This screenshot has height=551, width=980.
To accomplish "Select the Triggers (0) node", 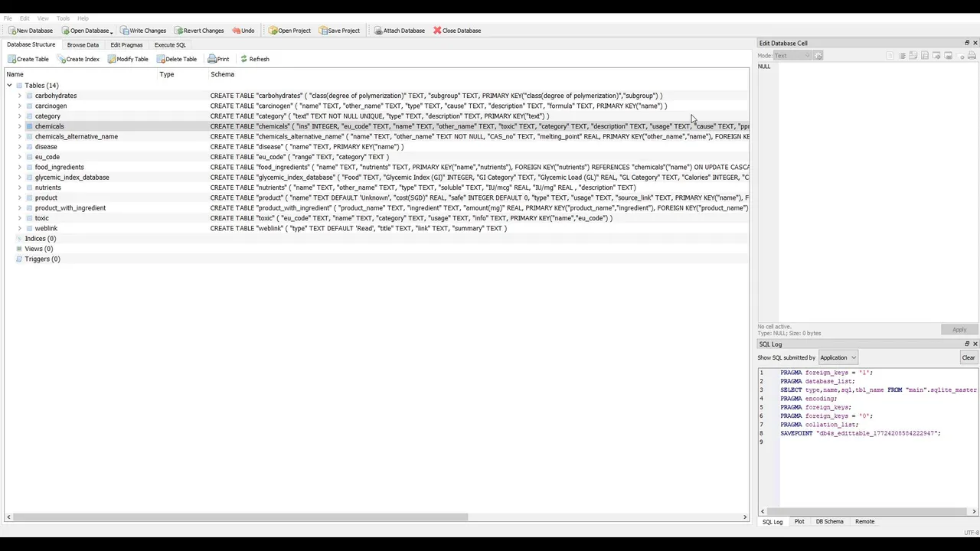I will [42, 259].
